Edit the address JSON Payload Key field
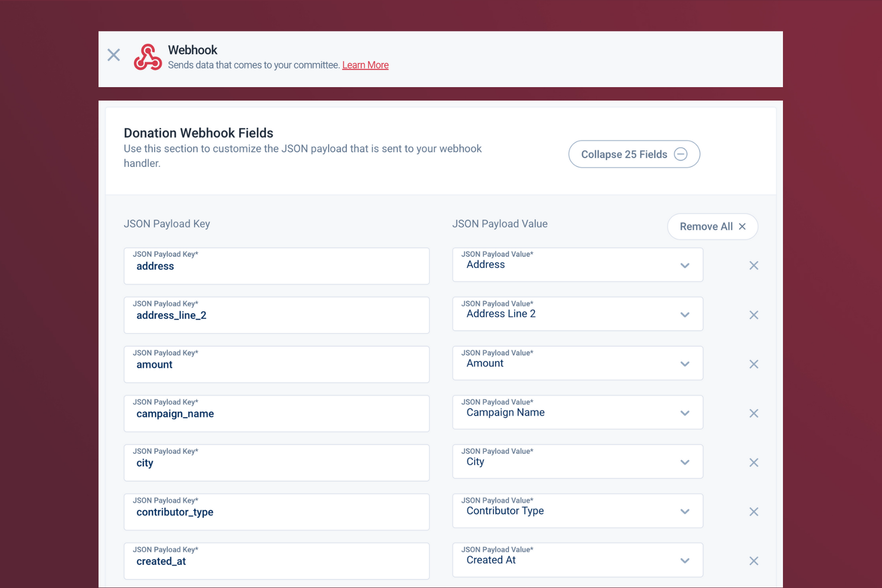882x588 pixels. tap(277, 266)
